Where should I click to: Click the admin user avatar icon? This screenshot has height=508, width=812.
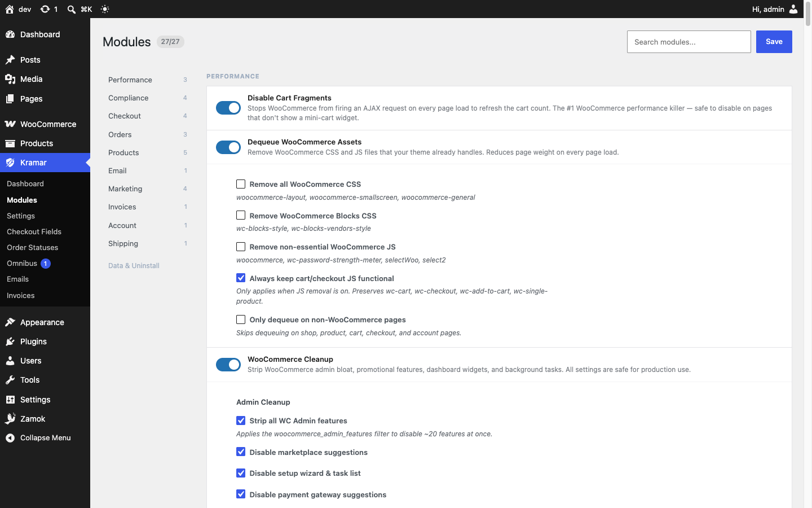point(793,9)
